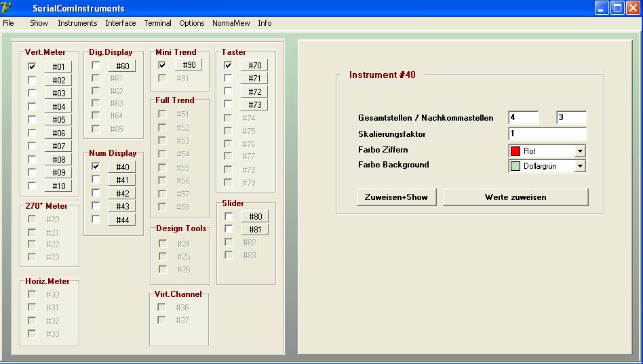Click the Skalierungsfaktor input field

pos(547,134)
